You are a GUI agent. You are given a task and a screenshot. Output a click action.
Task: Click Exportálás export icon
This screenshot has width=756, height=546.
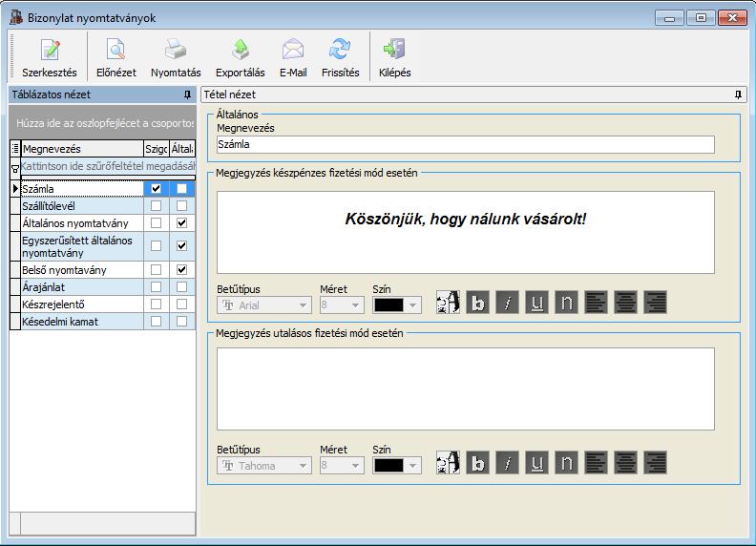click(241, 58)
